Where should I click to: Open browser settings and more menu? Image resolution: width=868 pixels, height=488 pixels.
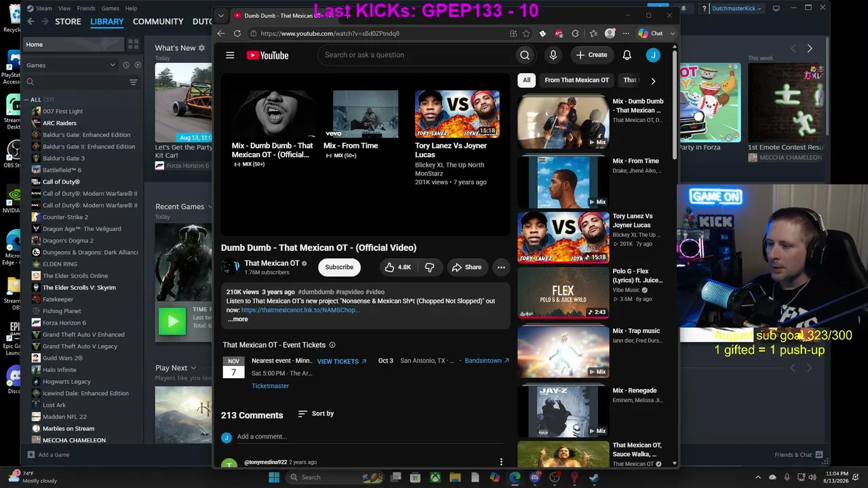coord(625,33)
